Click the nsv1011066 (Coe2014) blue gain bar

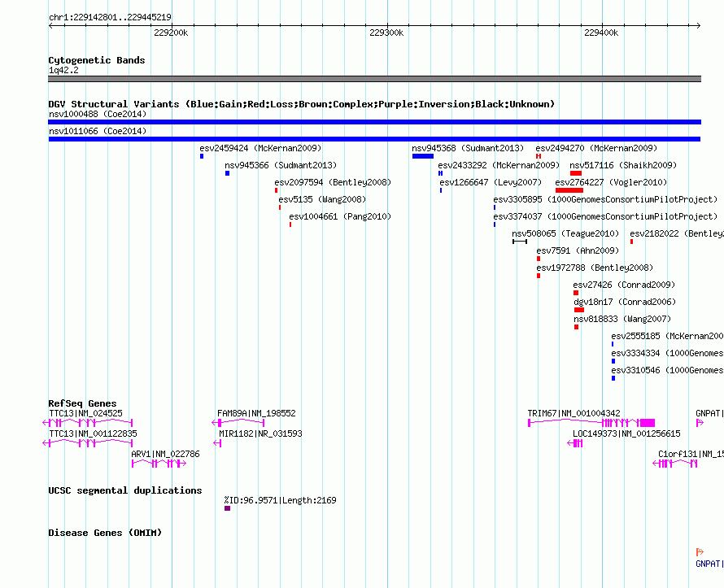click(374, 139)
